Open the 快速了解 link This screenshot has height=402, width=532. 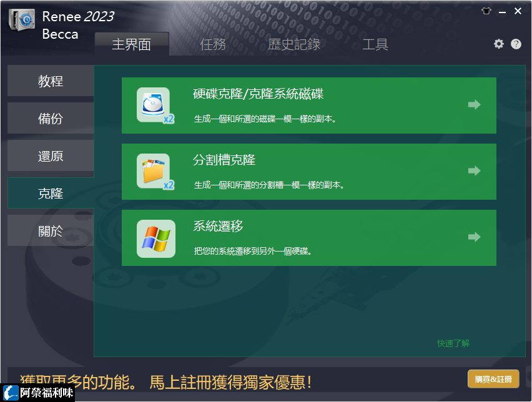coord(453,343)
